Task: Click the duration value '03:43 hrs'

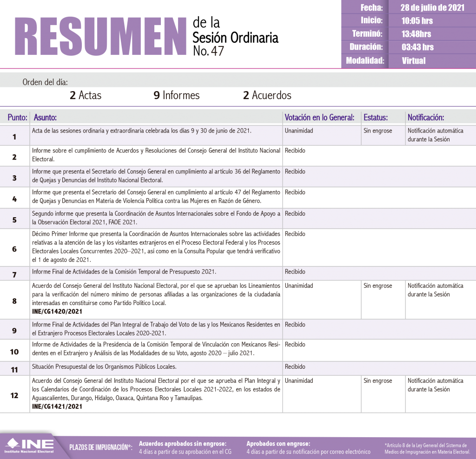Action: [x=418, y=47]
